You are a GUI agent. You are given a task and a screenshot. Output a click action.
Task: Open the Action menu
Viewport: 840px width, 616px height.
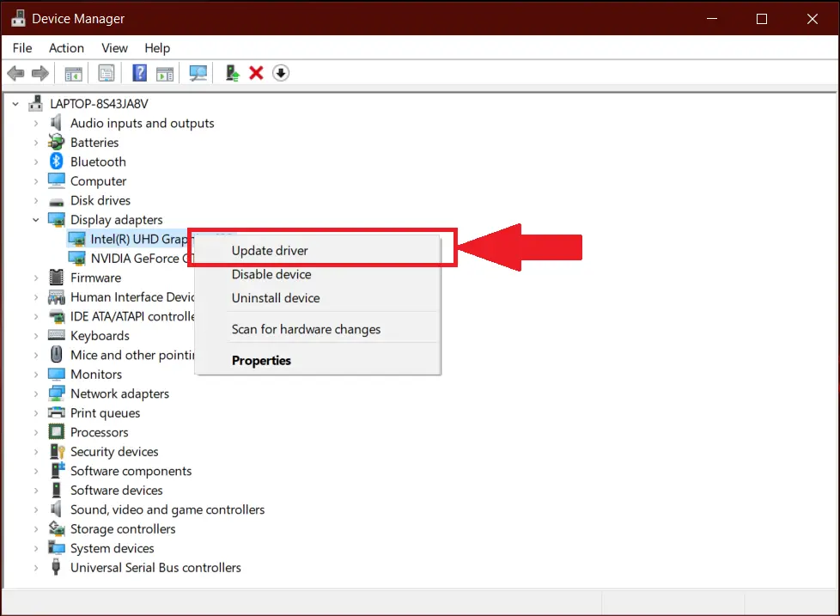tap(66, 48)
